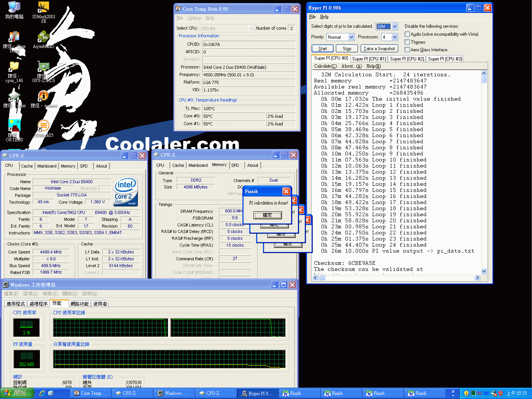
Task: Click the red security alert tray icon
Action: tap(500, 393)
